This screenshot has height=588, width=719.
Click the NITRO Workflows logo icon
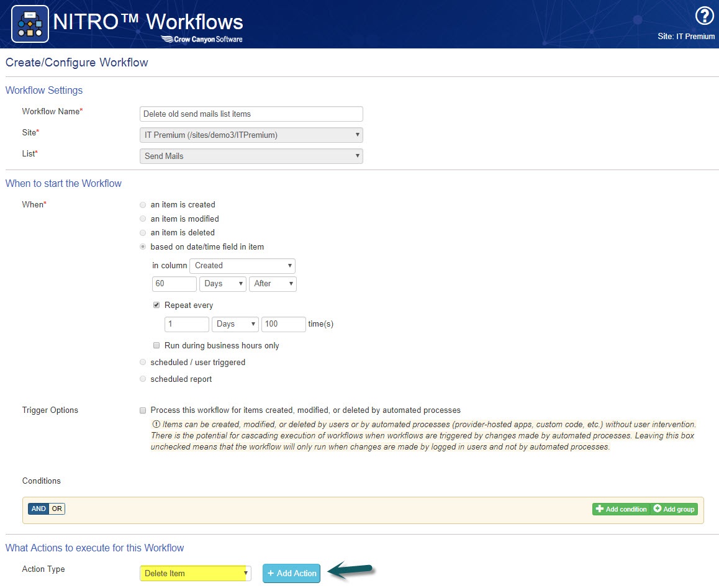tap(30, 24)
